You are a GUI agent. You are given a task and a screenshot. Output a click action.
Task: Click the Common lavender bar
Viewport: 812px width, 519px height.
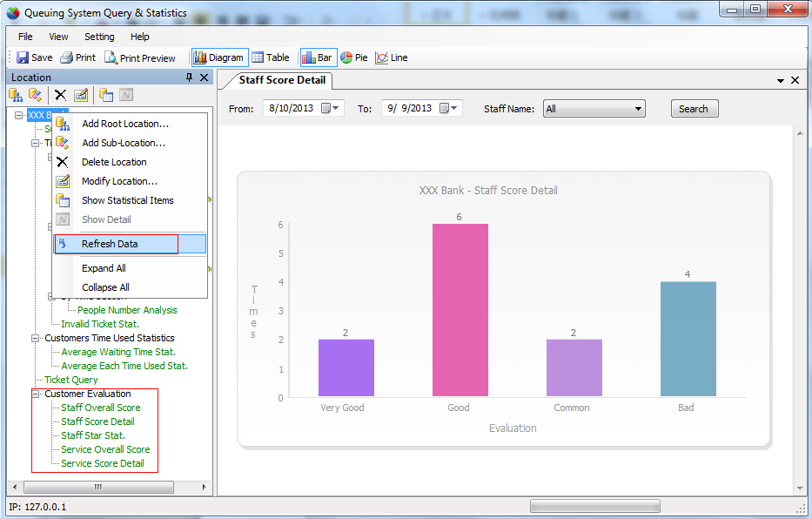click(574, 367)
